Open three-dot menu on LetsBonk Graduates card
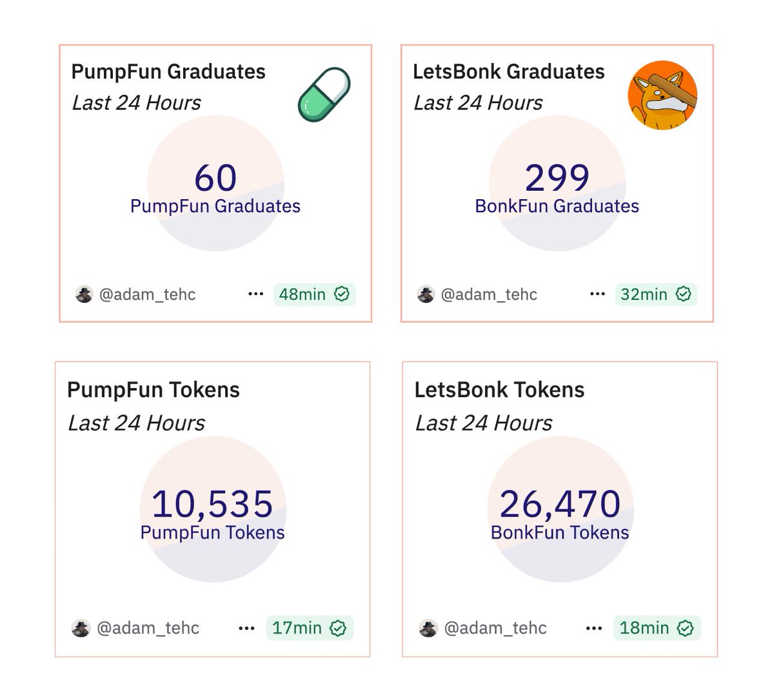The image size is (774, 700). click(598, 294)
